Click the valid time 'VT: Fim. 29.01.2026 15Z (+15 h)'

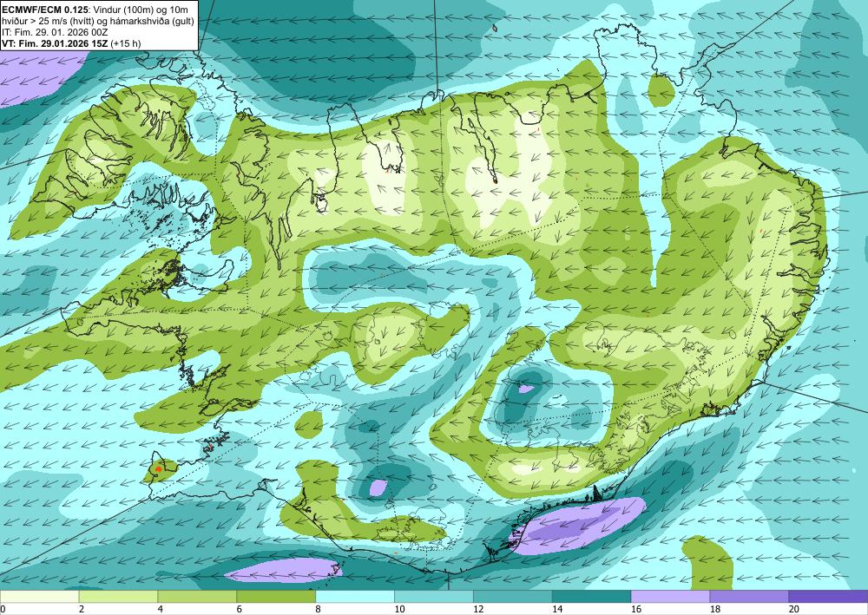(71, 43)
